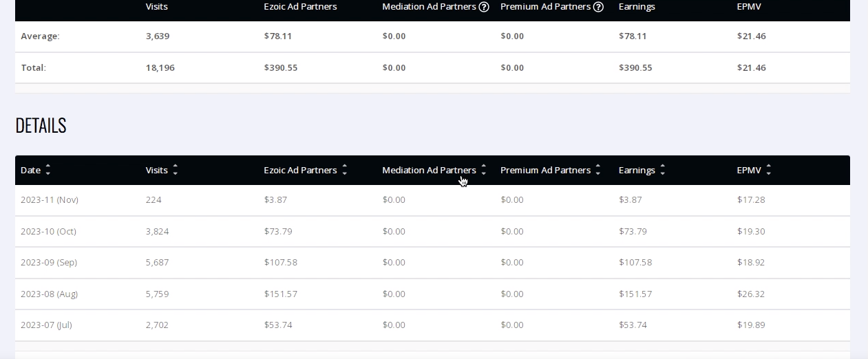Click the DETAILS section heading
This screenshot has height=359, width=868.
pos(41,125)
